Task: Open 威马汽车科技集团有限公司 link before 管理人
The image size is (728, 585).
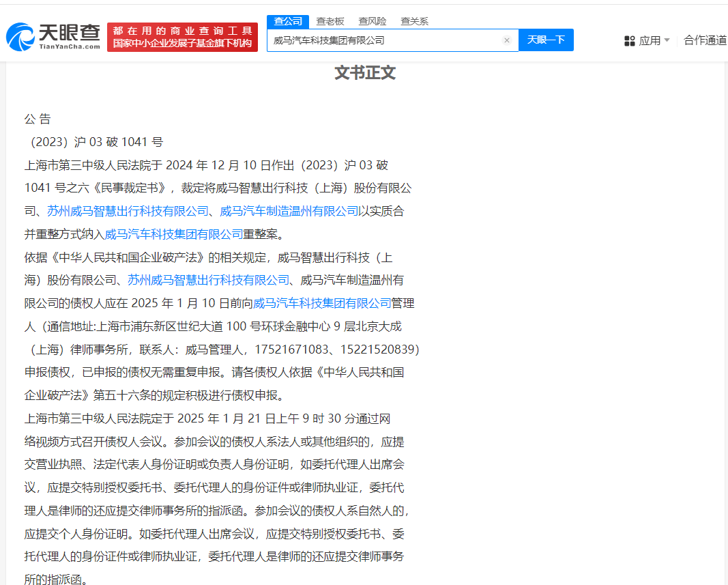Action: click(x=322, y=303)
